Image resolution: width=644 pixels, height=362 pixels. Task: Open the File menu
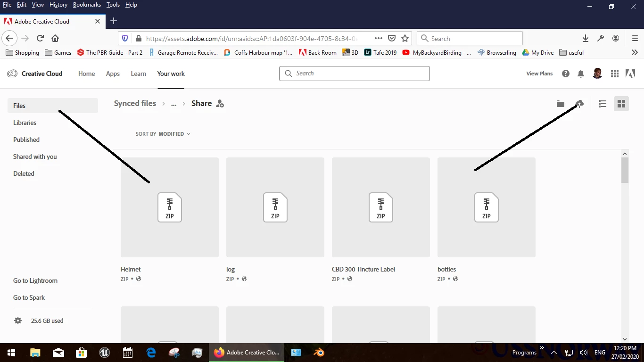point(7,5)
